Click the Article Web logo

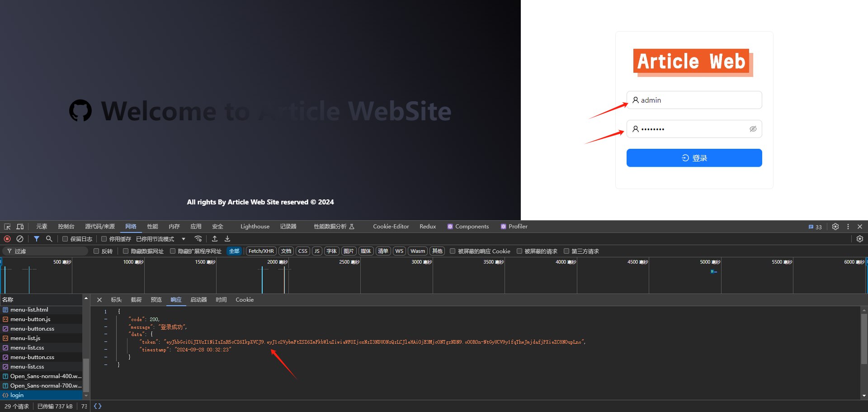tap(693, 62)
